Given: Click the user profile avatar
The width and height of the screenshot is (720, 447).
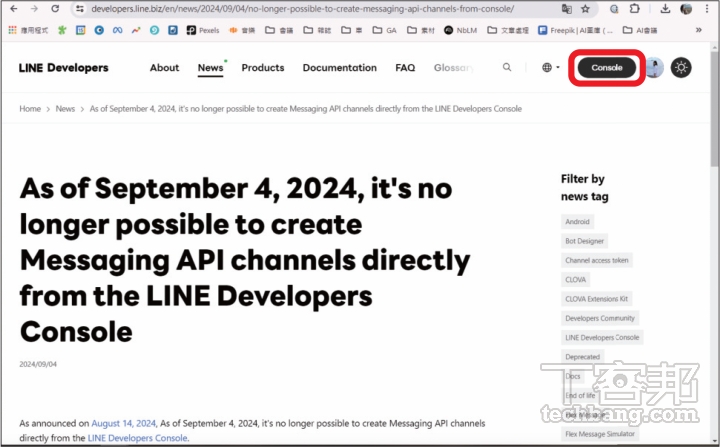Looking at the screenshot, I should pos(653,68).
